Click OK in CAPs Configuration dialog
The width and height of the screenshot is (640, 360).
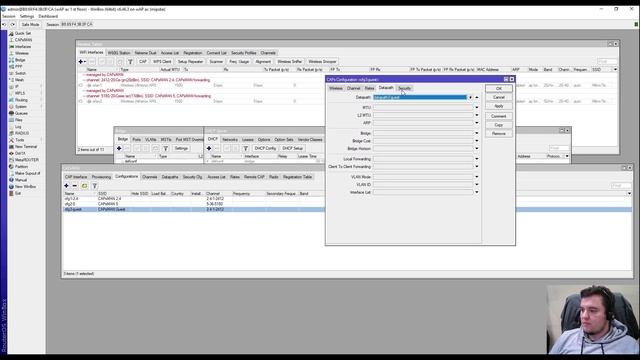coord(499,89)
